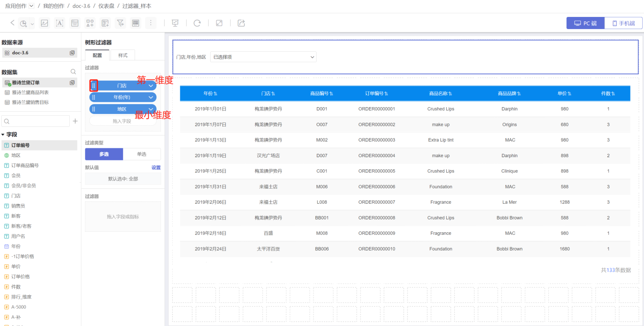Switch to the 样式 tab
Viewport: 644px width, 326px height.
click(123, 55)
